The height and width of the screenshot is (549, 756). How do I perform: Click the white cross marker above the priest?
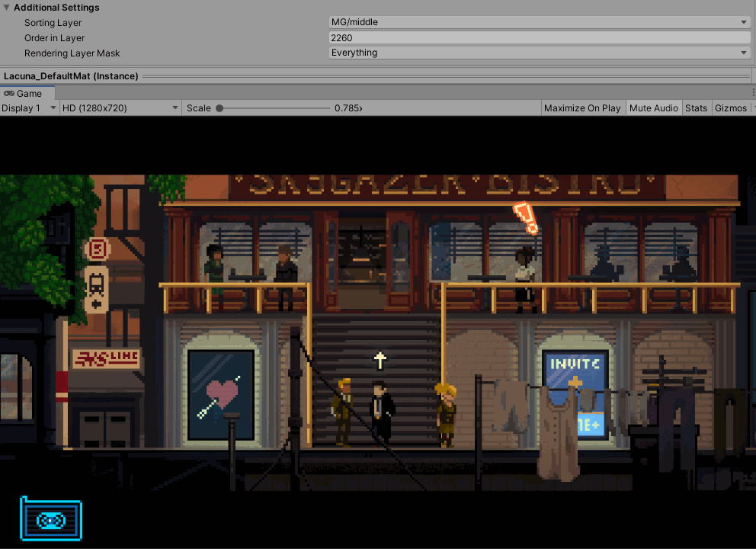[380, 360]
